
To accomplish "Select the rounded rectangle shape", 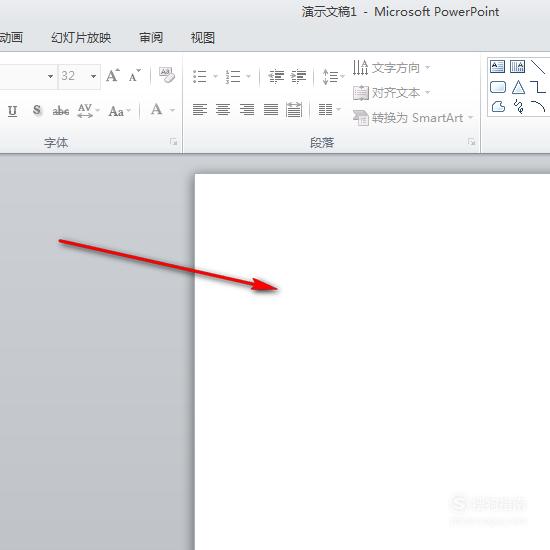I will (x=498, y=87).
